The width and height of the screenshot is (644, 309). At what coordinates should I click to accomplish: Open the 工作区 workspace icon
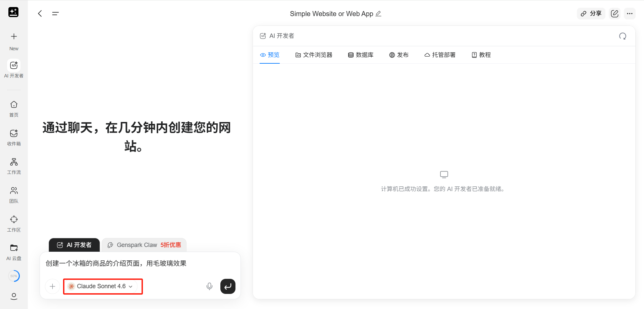click(x=14, y=220)
